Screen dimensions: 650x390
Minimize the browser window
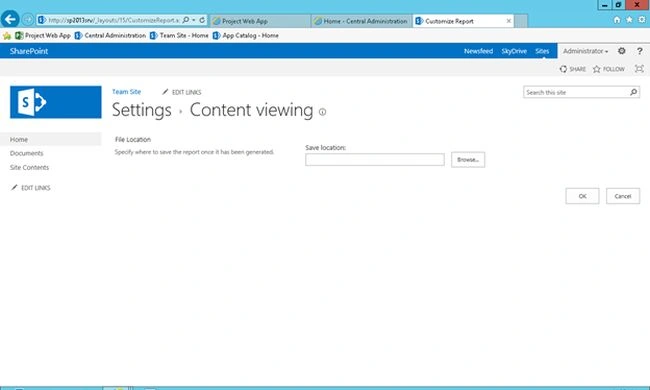tap(604, 5)
